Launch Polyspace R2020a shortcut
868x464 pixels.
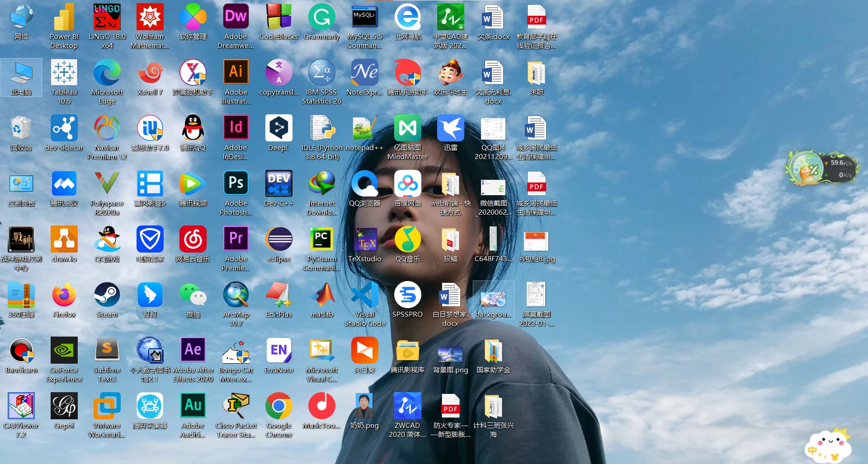coord(107,184)
